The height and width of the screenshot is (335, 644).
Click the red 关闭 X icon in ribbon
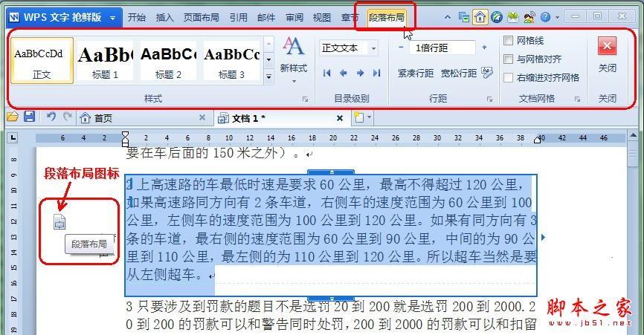607,46
